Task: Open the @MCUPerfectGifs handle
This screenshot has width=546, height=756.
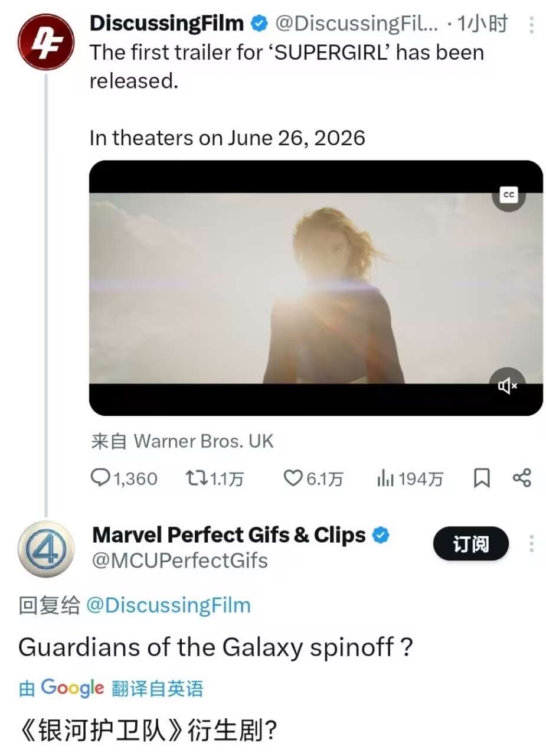Action: (179, 560)
